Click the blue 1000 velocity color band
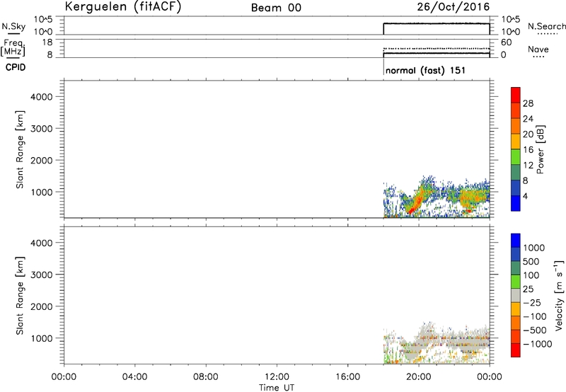This screenshot has height=392, width=566. coord(516,241)
